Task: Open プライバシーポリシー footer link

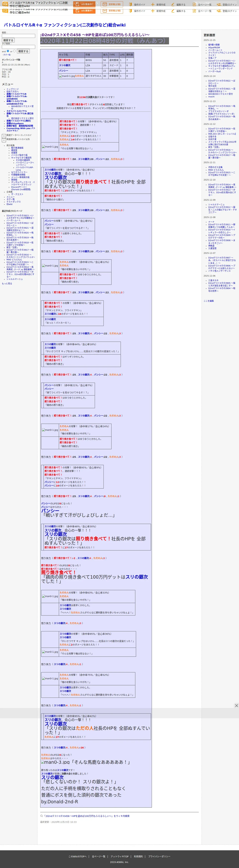Action: [x=159, y=856]
